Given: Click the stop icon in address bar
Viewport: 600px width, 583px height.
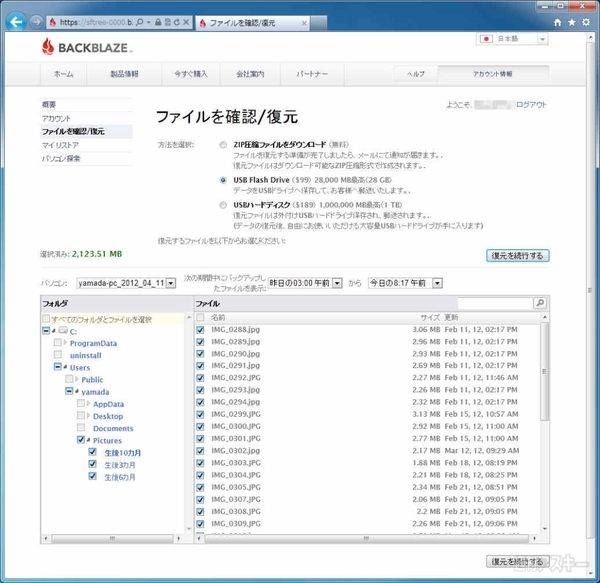Looking at the screenshot, I should coord(186,22).
